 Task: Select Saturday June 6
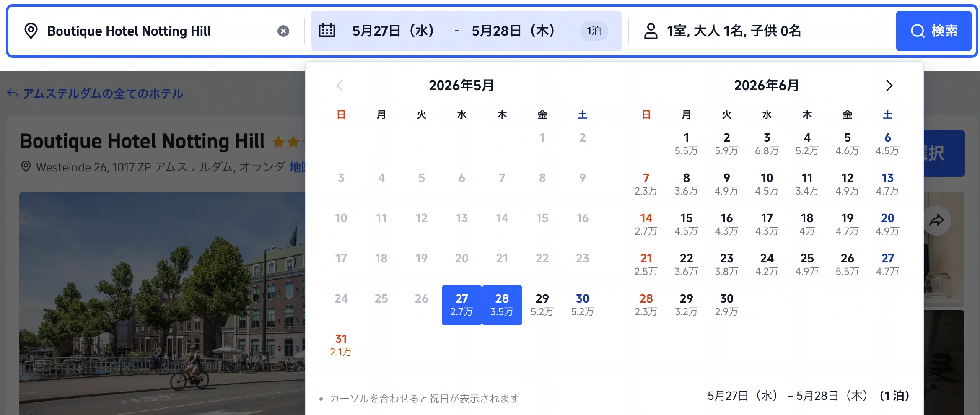[888, 144]
